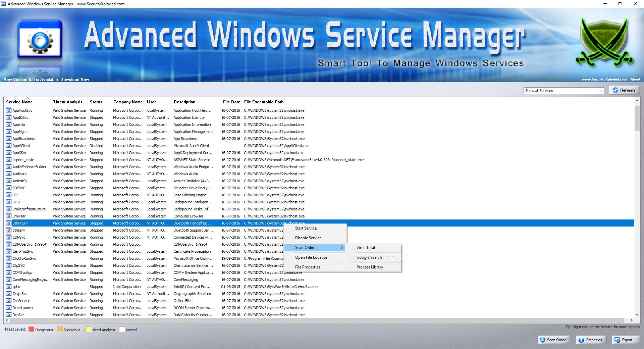Click the Dangerous red color swatch
644x349 pixels.
[31, 329]
